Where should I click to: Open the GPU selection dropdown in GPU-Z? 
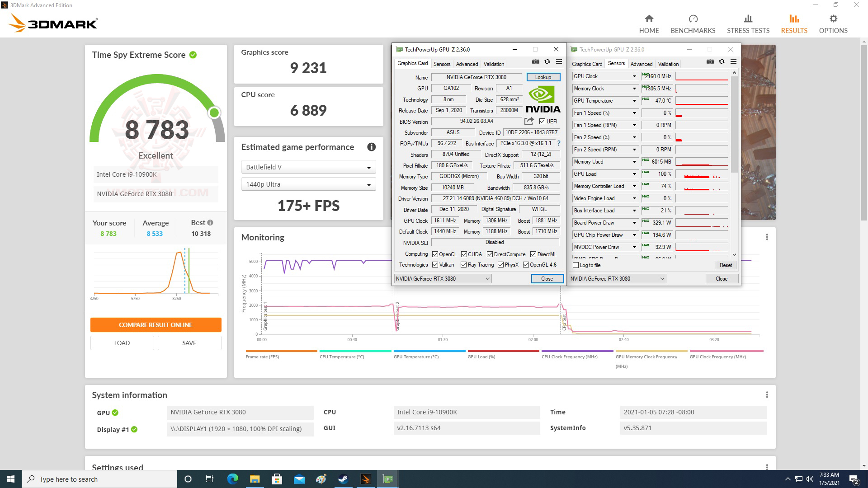click(x=442, y=278)
